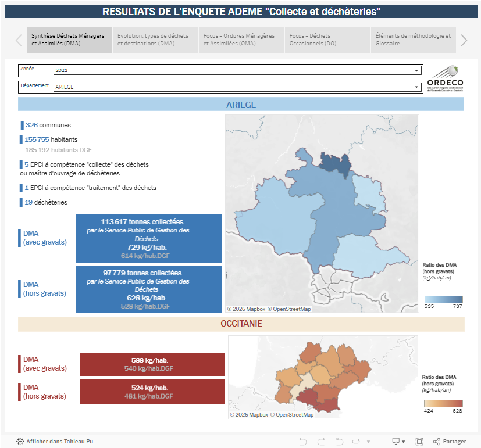Click the right chevron to reveal more tabs
This screenshot has height=448, width=481.
click(x=463, y=40)
